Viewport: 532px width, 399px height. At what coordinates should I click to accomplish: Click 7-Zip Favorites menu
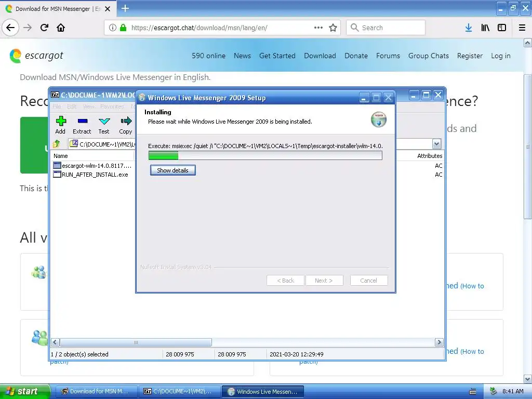[112, 107]
